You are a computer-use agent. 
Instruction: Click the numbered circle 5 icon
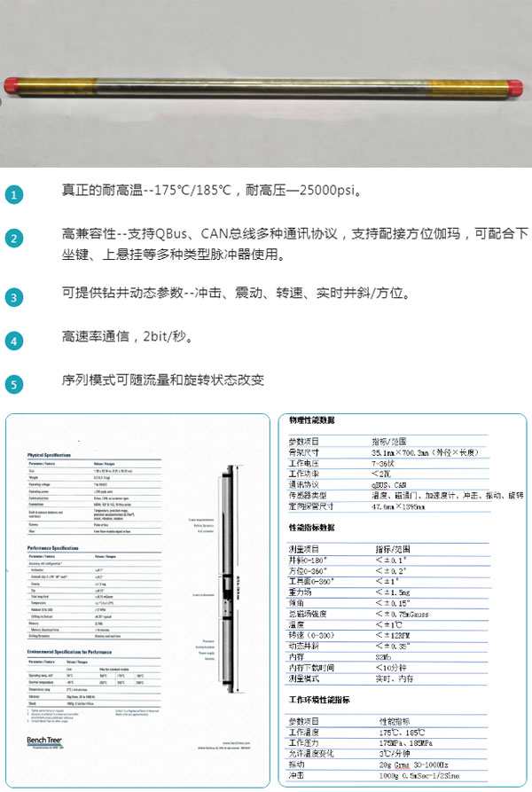(15, 385)
